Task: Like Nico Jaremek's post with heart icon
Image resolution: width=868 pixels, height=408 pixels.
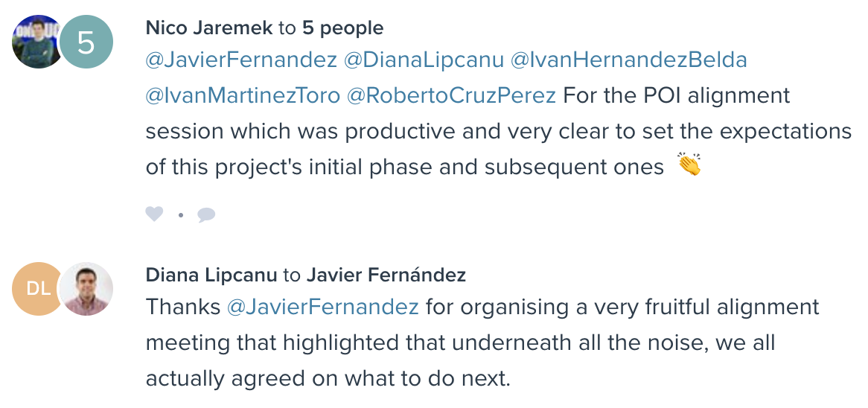Action: (154, 214)
